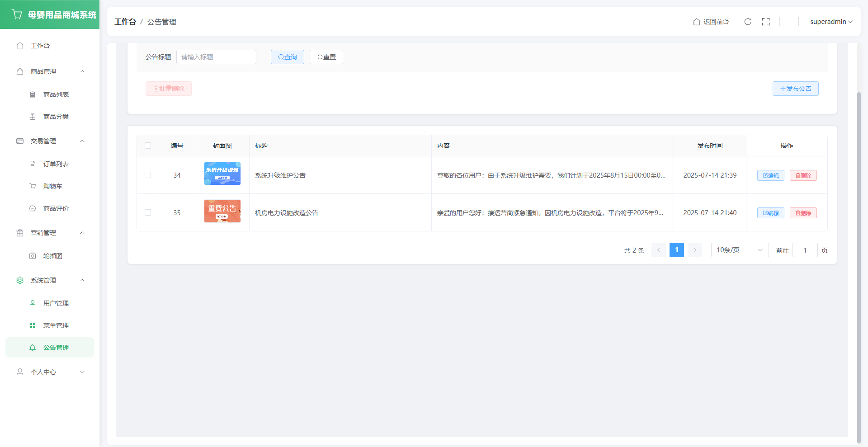868x447 pixels.
Task: Open the superadmin user dropdown
Action: pyautogui.click(x=831, y=22)
